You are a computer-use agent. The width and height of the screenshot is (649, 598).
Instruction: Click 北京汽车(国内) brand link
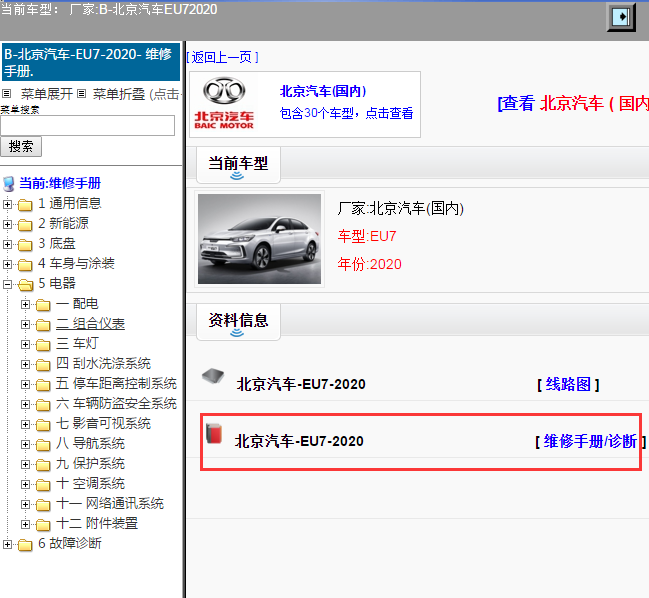pos(323,91)
